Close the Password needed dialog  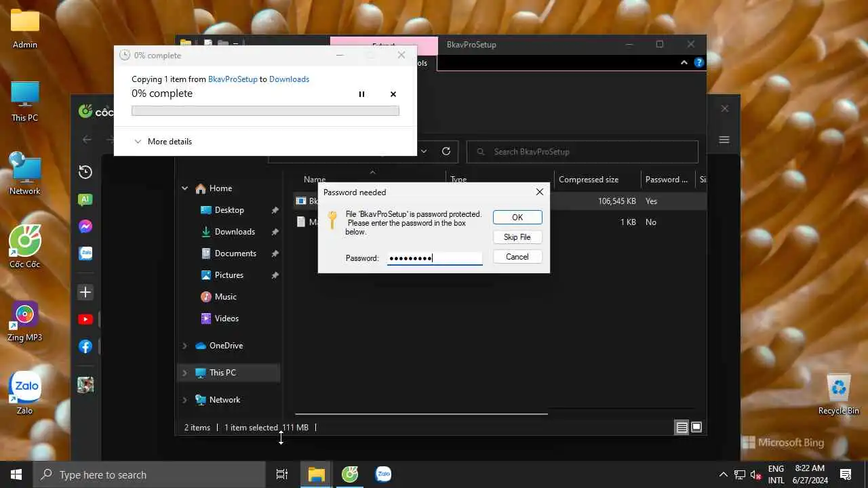[x=540, y=192]
